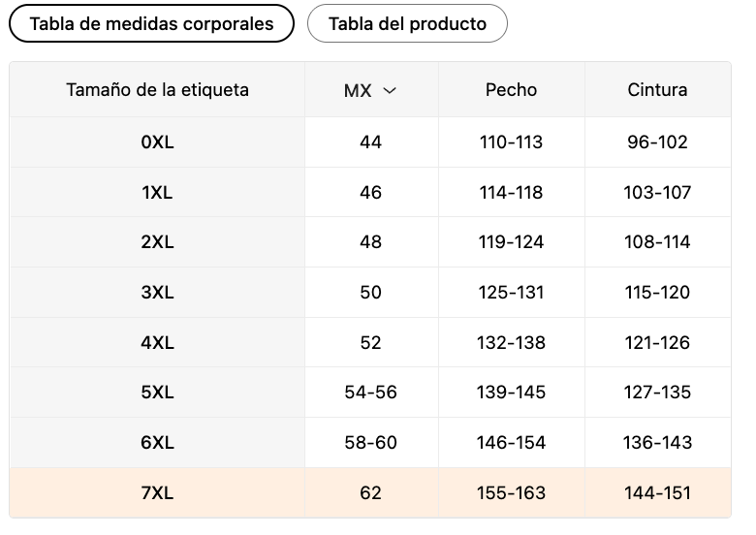Click the Cintura column header
This screenshot has height=535, width=756.
[657, 90]
